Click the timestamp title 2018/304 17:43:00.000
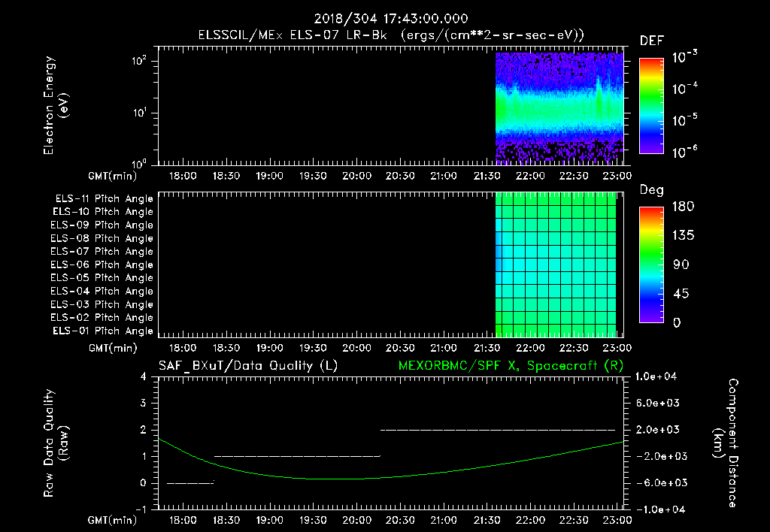Screen dimensions: 770x532 click(391, 19)
